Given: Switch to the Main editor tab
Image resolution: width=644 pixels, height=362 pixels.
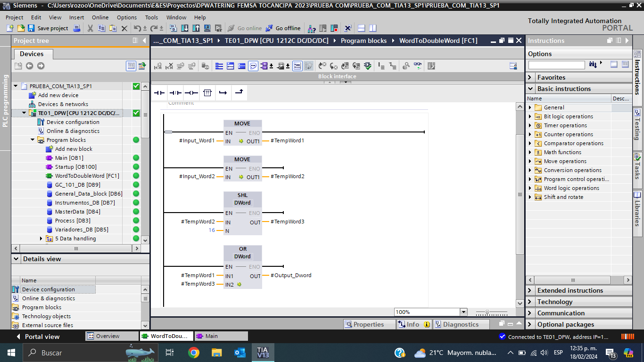Looking at the screenshot, I should (x=221, y=336).
